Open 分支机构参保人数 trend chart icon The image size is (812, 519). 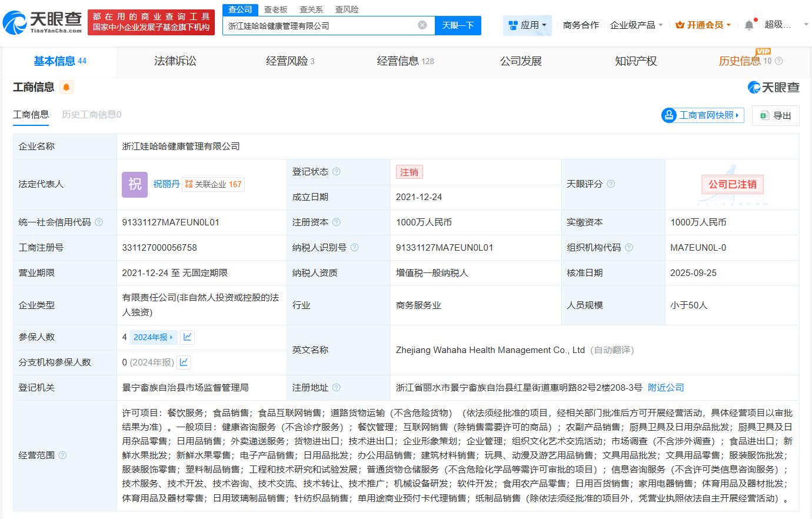click(x=184, y=362)
